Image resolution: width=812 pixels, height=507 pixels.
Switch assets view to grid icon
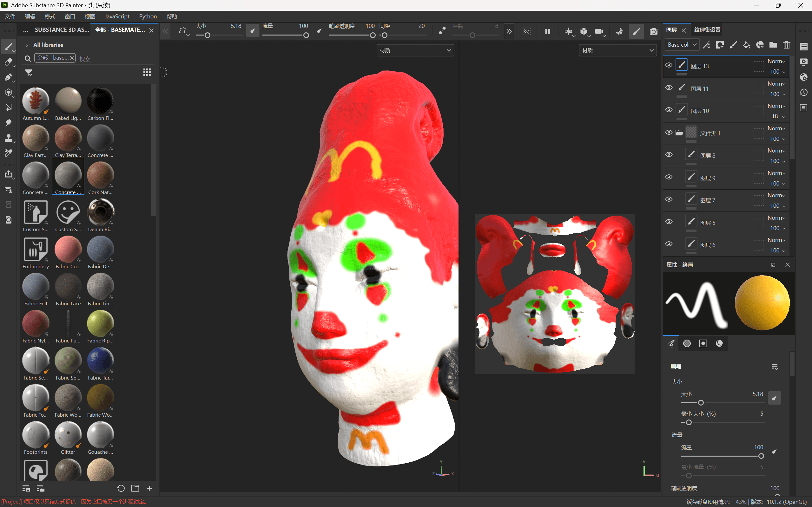point(147,72)
